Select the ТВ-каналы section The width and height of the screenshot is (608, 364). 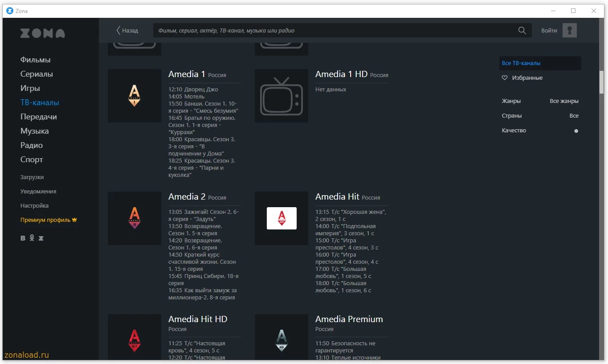click(x=40, y=102)
